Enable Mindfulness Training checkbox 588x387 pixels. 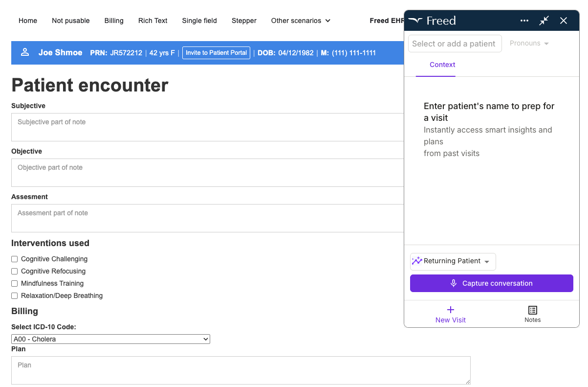click(14, 283)
